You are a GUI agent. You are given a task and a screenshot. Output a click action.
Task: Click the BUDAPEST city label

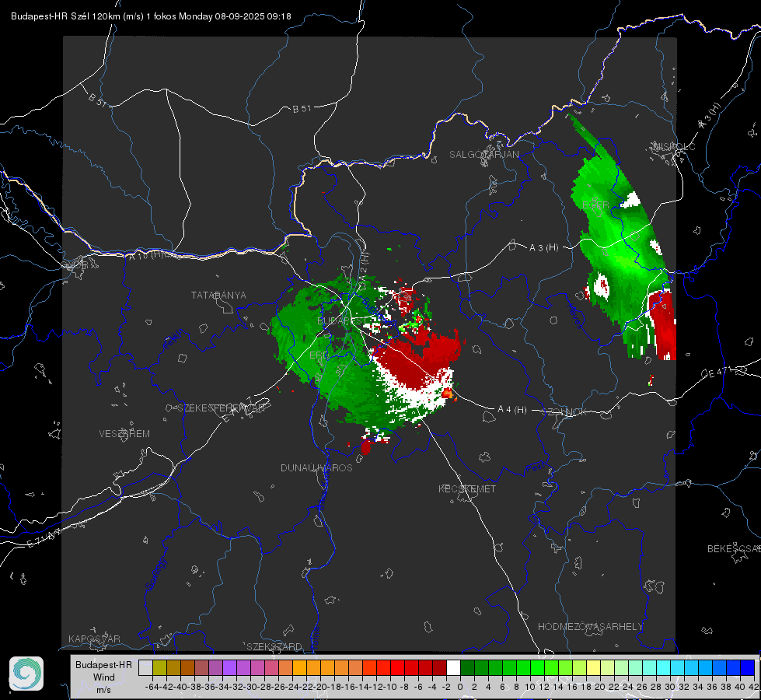(x=342, y=321)
